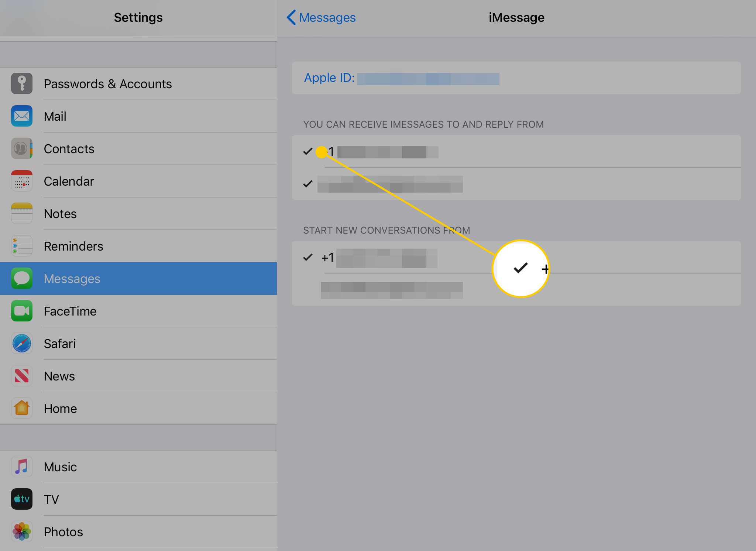The image size is (756, 551).
Task: Tap the Reminders app icon
Action: [x=22, y=246]
